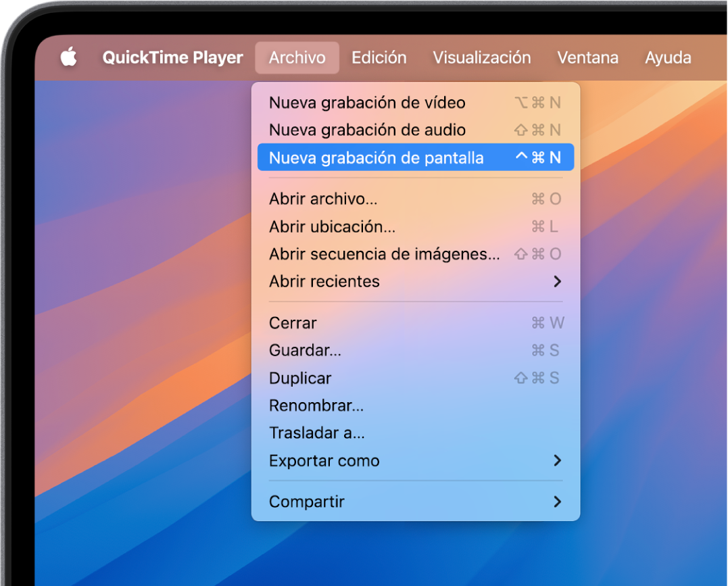Open the QuickTime Player application menu

click(x=172, y=57)
